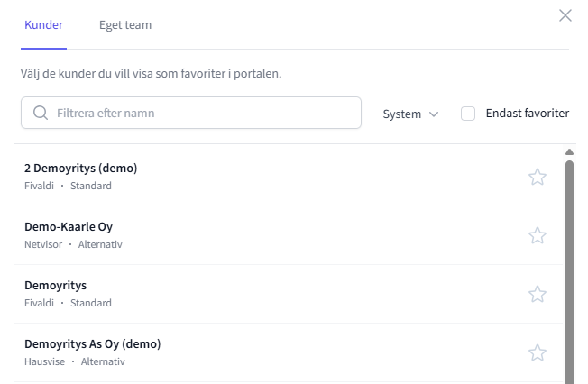Select the Demo-Kaarle Oy customer name

pos(69,226)
